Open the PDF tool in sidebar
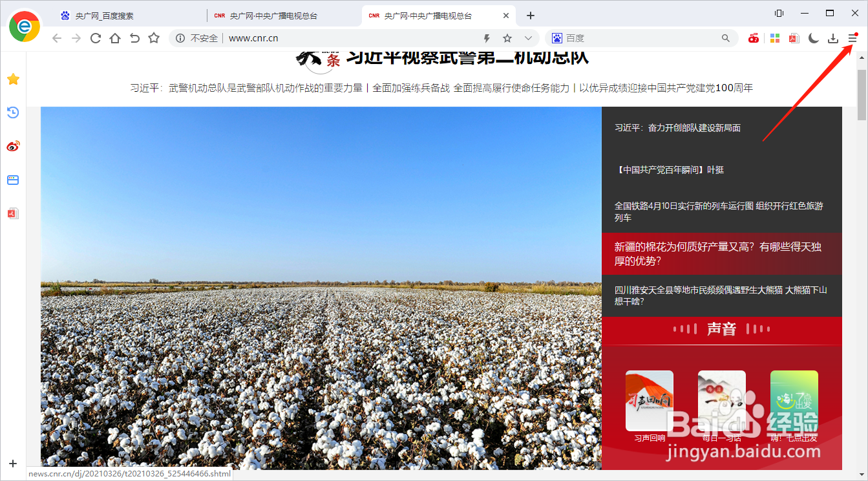 pos(13,213)
